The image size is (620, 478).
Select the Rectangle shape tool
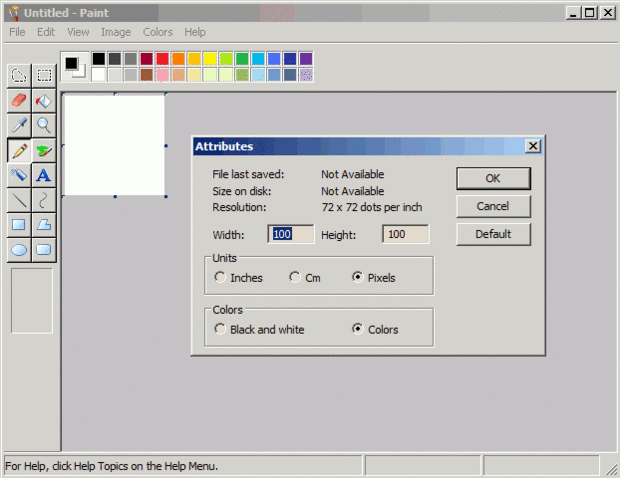19,225
